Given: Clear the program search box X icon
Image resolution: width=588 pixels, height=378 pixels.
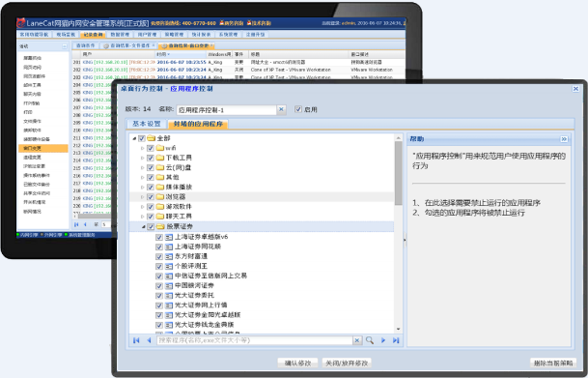Looking at the screenshot, I should click(x=357, y=340).
